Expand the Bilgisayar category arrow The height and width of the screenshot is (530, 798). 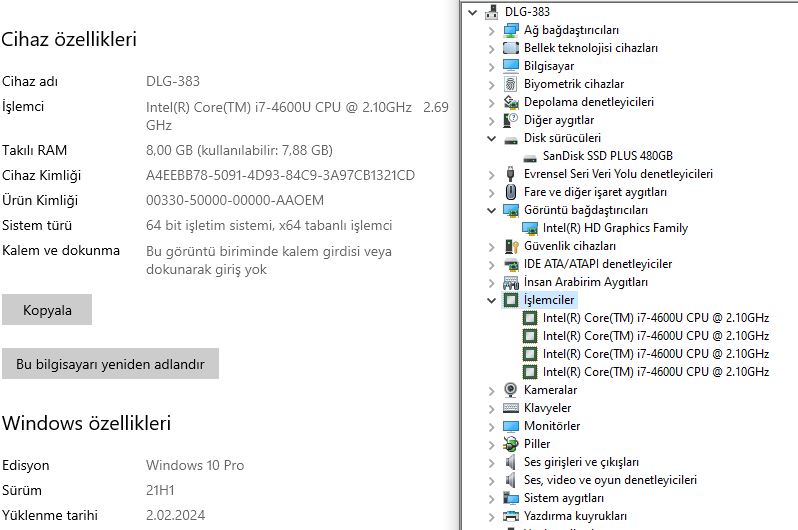[x=492, y=67]
